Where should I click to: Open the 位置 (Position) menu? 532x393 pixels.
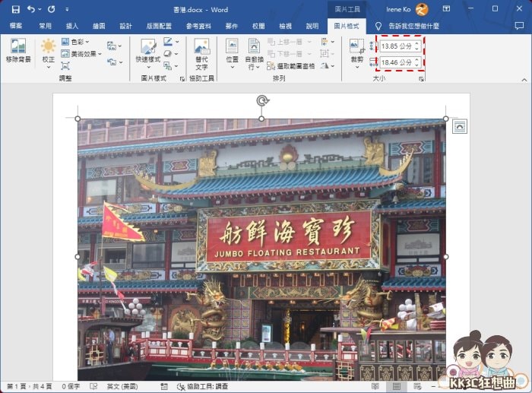point(232,54)
